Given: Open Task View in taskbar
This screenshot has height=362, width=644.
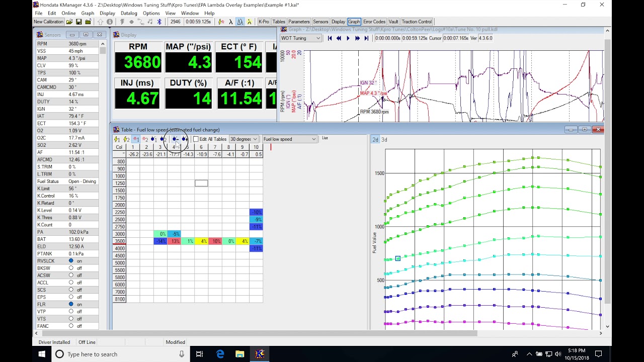Looking at the screenshot, I should point(199,354).
